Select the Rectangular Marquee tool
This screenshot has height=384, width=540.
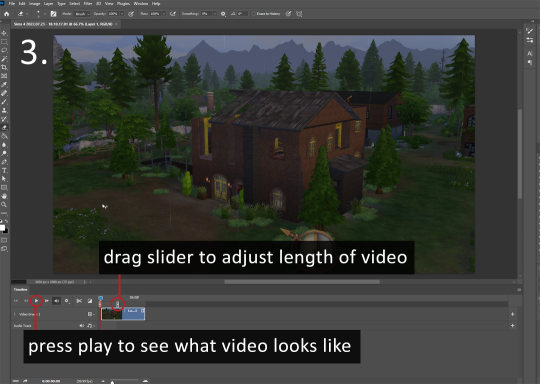click(4, 42)
